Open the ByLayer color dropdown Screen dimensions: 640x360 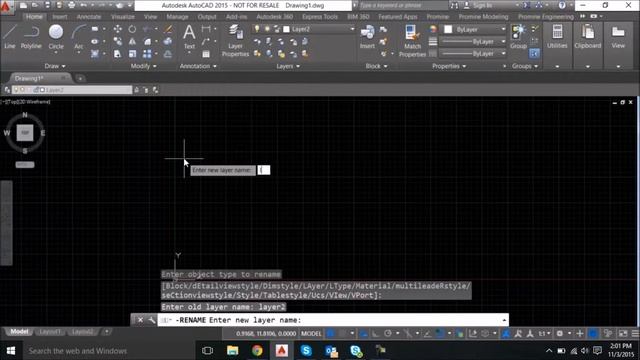[x=503, y=29]
